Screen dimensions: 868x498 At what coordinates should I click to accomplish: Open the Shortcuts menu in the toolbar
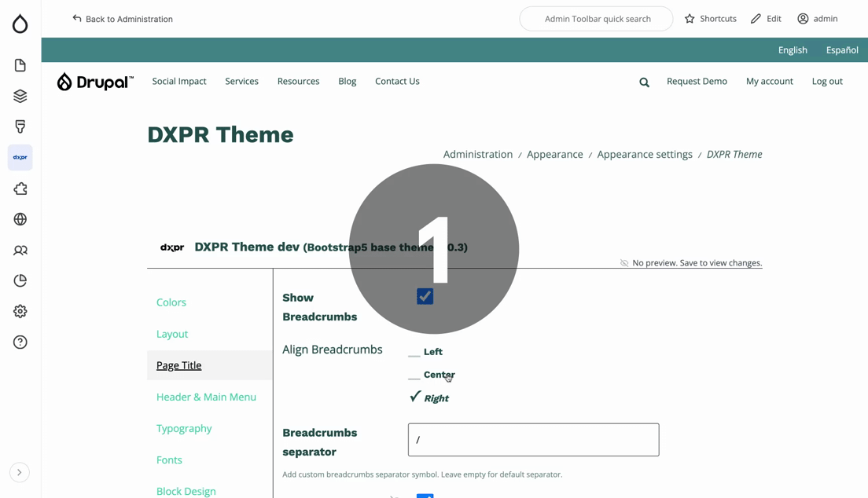(x=710, y=19)
